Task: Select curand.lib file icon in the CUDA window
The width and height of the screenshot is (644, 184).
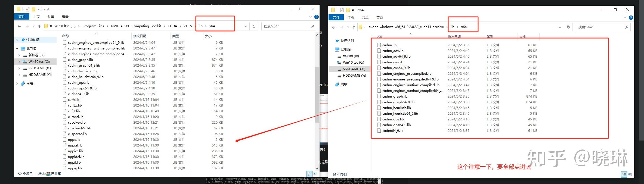Action: (x=65, y=117)
